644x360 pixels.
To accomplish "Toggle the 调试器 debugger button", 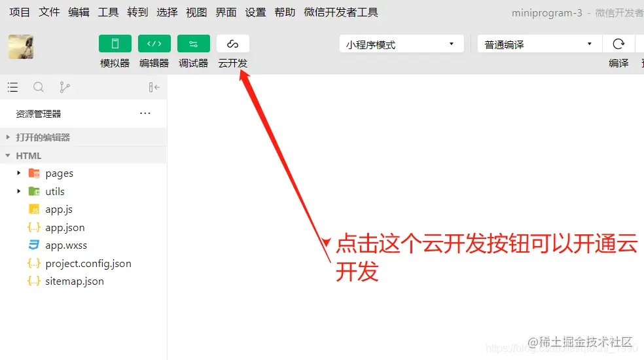I will (x=194, y=44).
